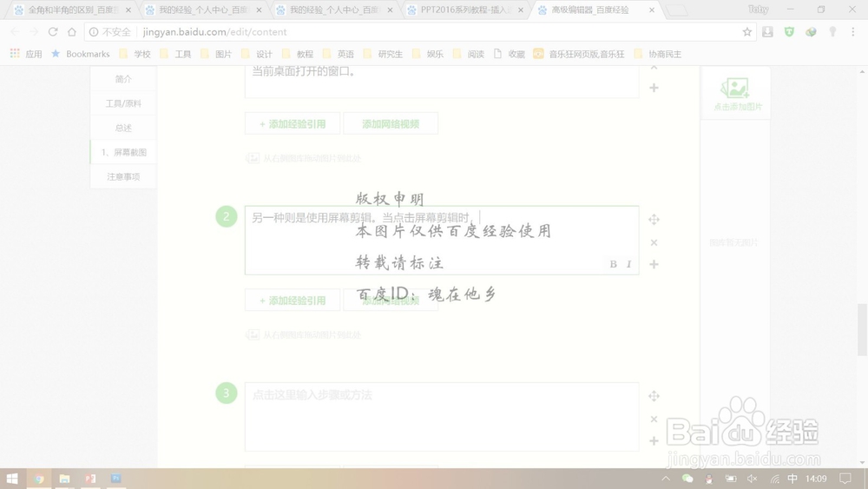Screen dimensions: 868x489
Task: Jump to 简介 section in sidebar
Action: (123, 79)
